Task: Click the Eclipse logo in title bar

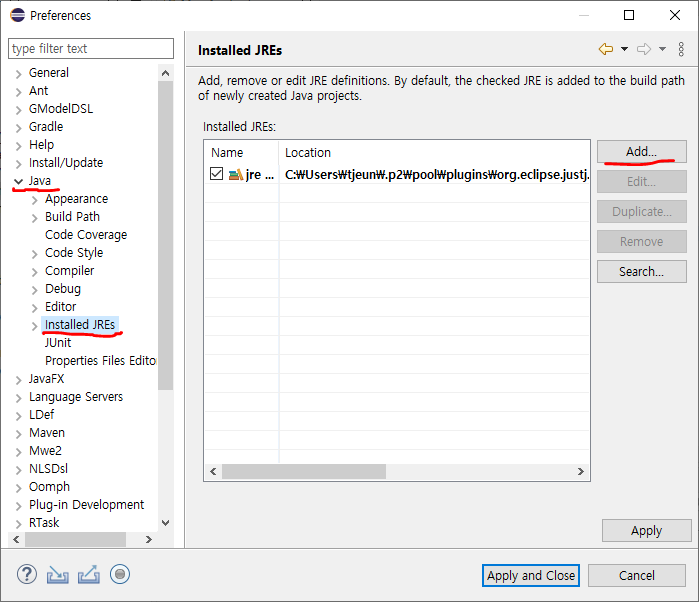Action: point(15,15)
